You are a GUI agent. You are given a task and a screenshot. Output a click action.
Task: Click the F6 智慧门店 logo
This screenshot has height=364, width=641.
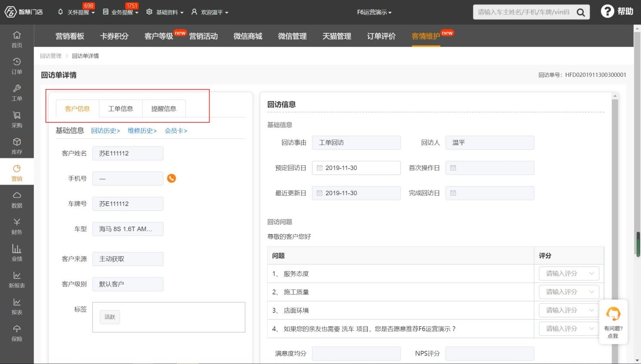point(24,12)
